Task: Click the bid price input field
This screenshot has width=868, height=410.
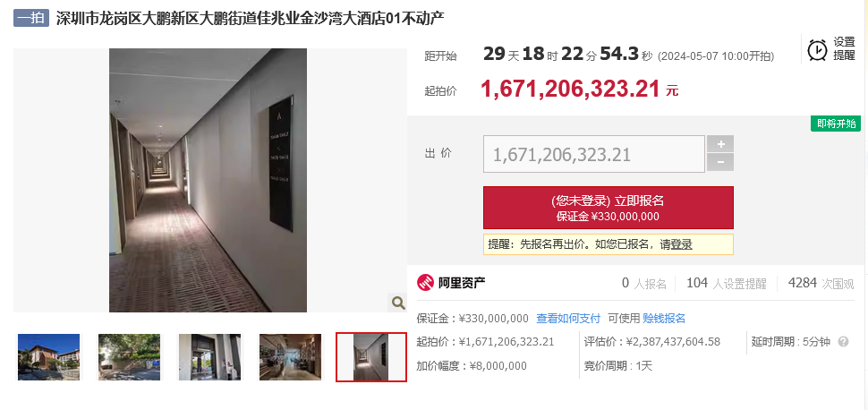Action: 594,154
